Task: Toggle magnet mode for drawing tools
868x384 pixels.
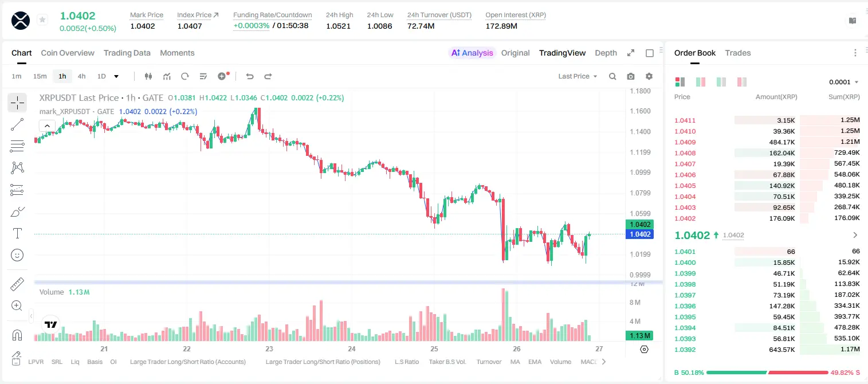Action: (x=17, y=335)
